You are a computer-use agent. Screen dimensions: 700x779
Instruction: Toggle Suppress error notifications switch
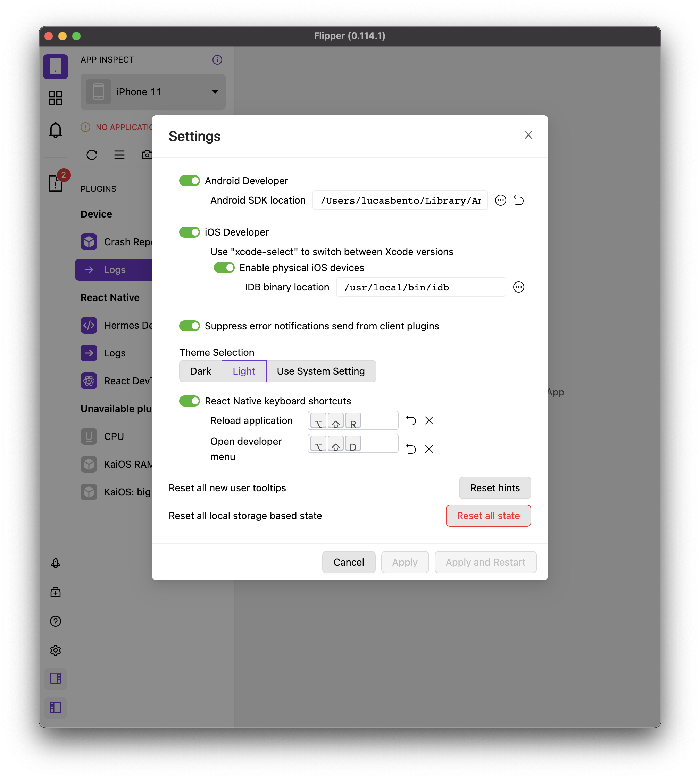click(190, 326)
